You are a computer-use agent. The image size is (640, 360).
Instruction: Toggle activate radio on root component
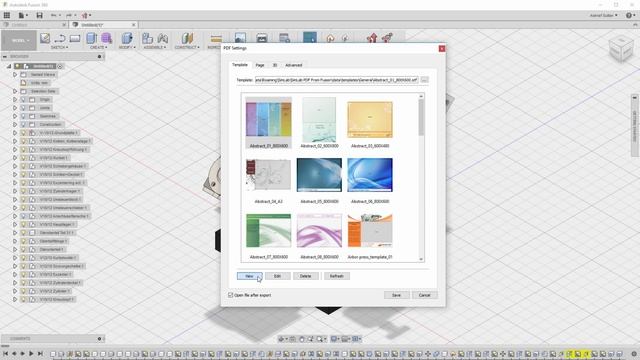click(x=60, y=66)
